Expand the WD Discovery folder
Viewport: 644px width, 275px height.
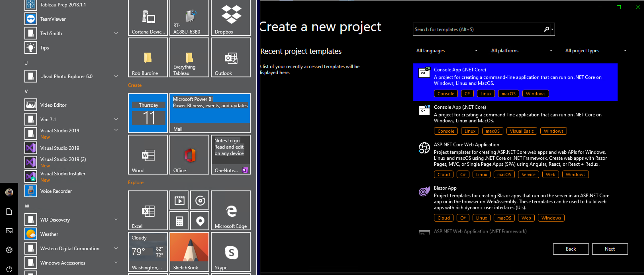point(116,219)
